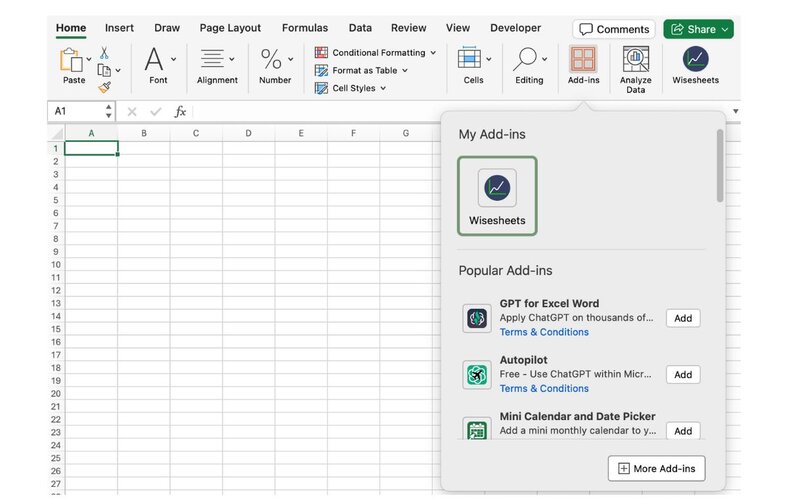Add the GPT for Excel Word add-in
Viewport: 788px width, 504px height.
tap(682, 318)
